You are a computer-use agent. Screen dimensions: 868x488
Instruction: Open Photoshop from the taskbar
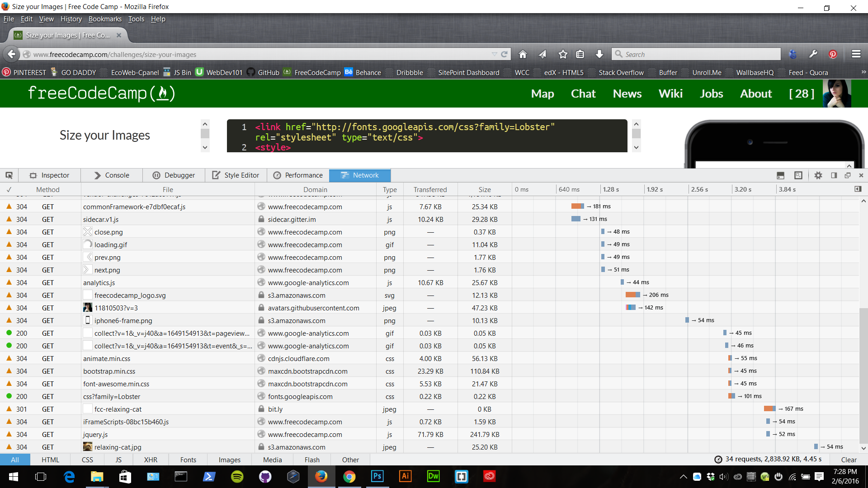pos(377,476)
